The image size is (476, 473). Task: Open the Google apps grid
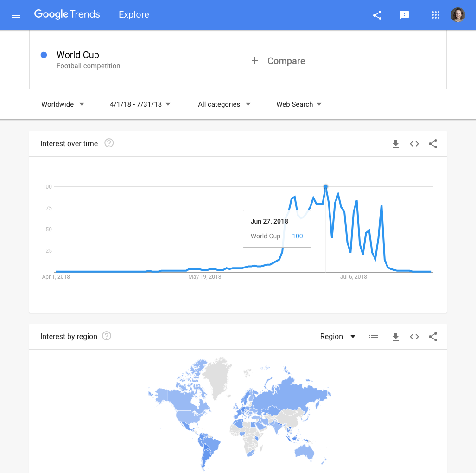[436, 15]
